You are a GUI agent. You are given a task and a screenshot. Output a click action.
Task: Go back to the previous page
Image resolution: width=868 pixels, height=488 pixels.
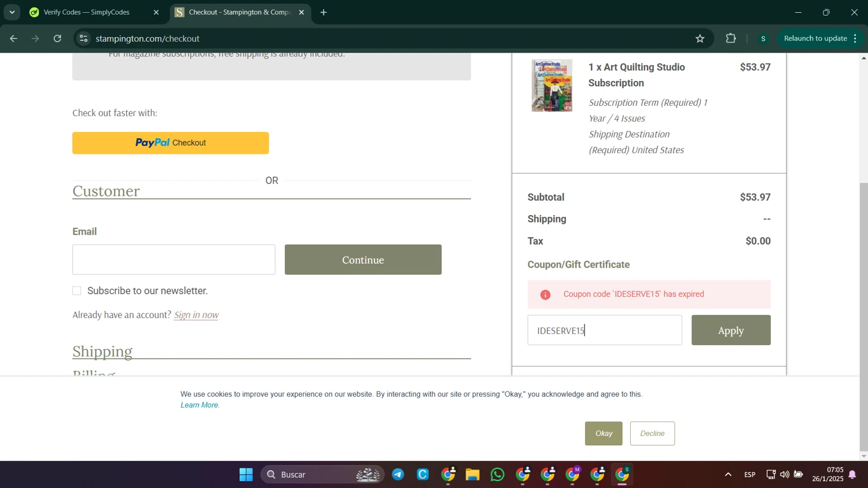13,39
